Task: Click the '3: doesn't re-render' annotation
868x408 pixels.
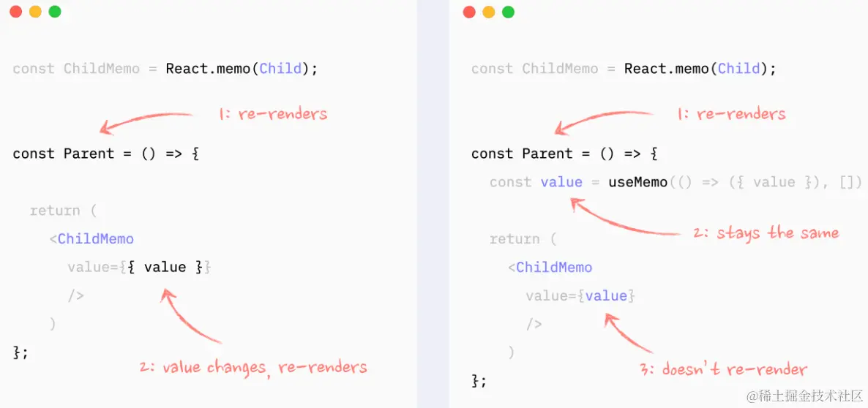Action: click(724, 370)
